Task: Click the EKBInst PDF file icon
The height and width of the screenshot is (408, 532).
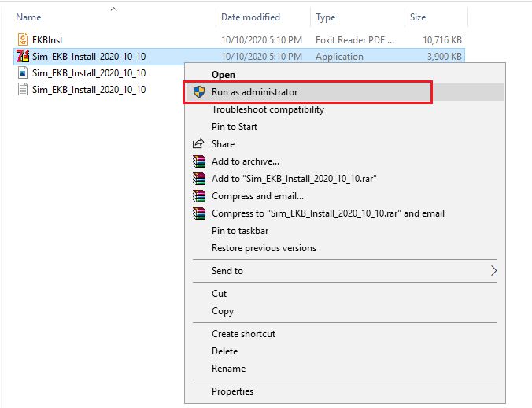Action: [x=22, y=39]
